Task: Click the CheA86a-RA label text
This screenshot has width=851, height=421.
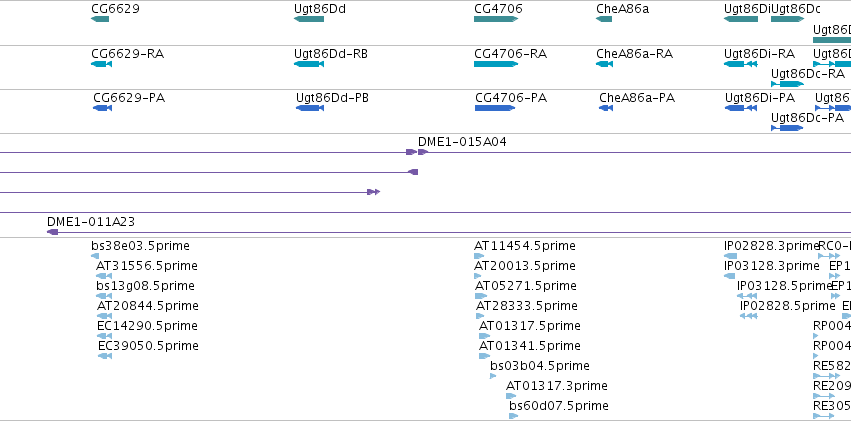Action: [x=634, y=54]
